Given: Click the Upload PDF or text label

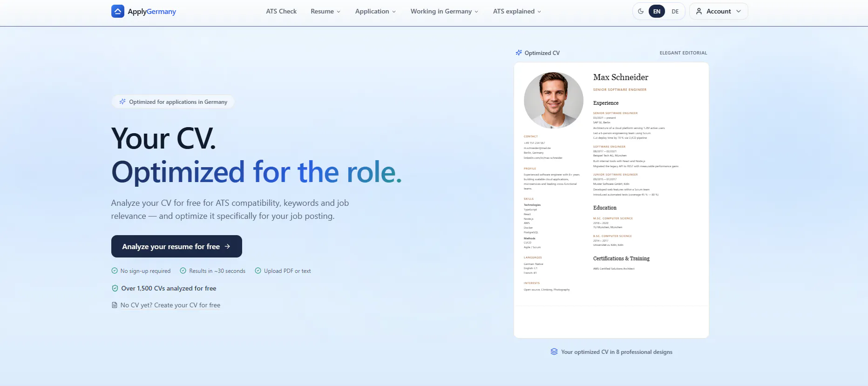Looking at the screenshot, I should click(287, 271).
